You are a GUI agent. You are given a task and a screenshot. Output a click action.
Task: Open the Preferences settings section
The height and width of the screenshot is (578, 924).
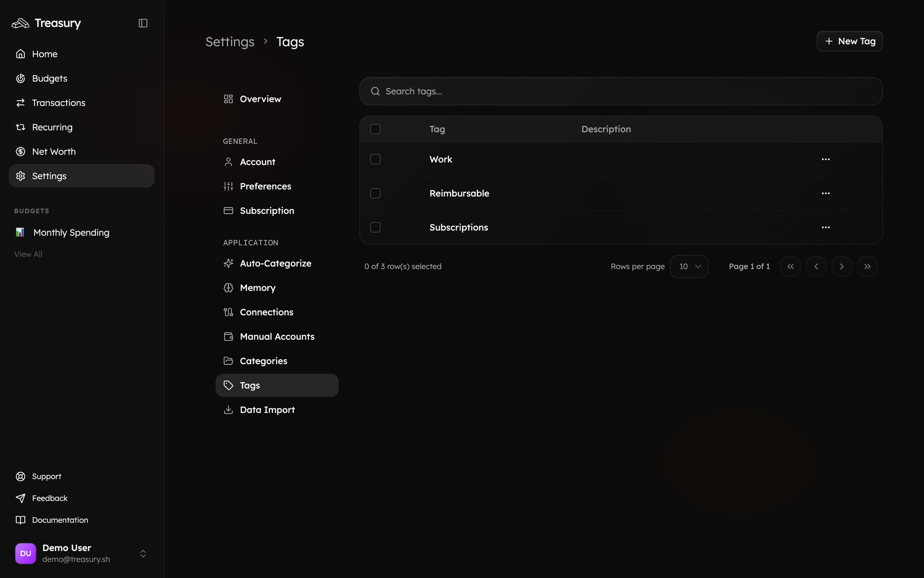(x=277, y=187)
